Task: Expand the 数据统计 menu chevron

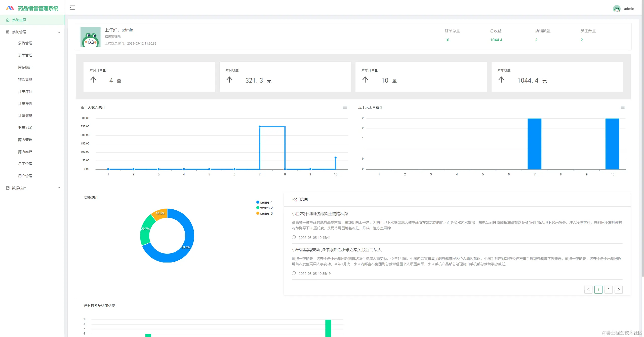Action: [59, 188]
